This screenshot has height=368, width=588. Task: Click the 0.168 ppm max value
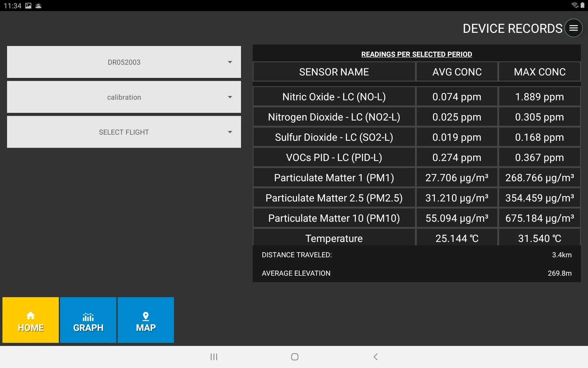coord(540,137)
